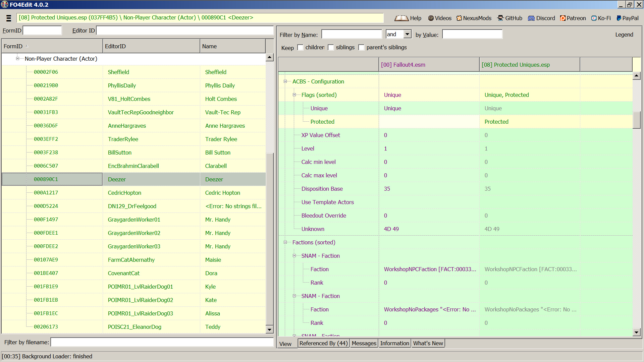Collapse ACBS - Configuration node
The height and width of the screenshot is (362, 644).
click(285, 81)
